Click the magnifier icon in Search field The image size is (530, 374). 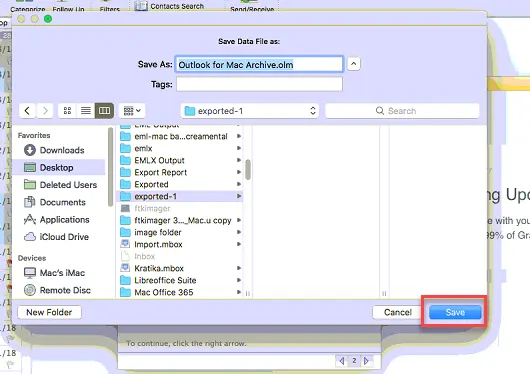point(380,111)
